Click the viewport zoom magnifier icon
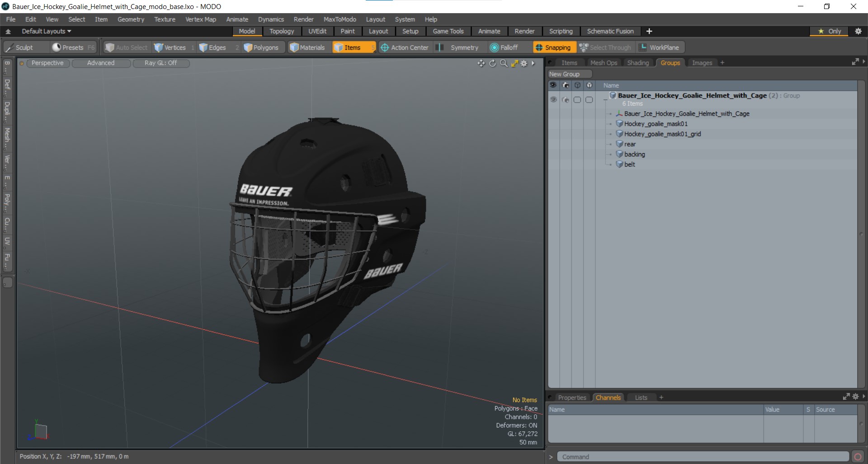Viewport: 868px width, 464px height. (504, 63)
